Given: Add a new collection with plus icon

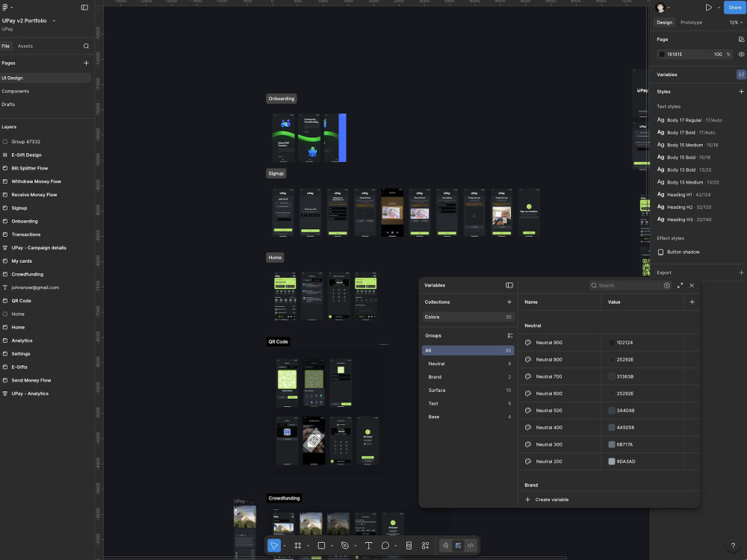Looking at the screenshot, I should coord(509,302).
